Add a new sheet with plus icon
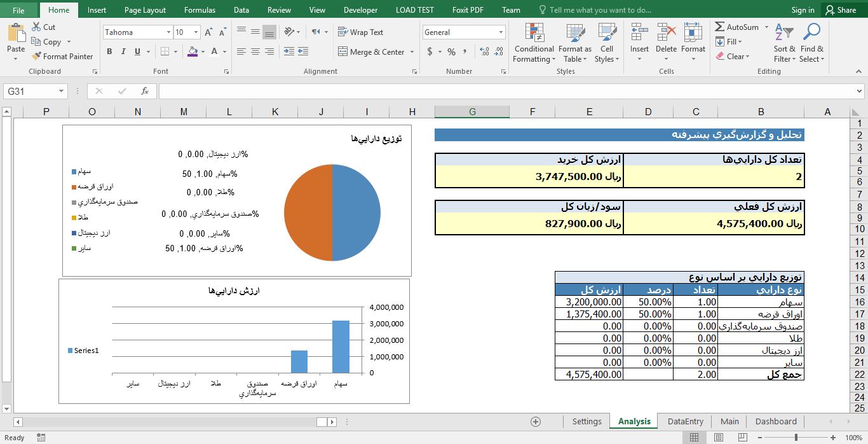Screen dimensions: 868x444 (x=536, y=421)
